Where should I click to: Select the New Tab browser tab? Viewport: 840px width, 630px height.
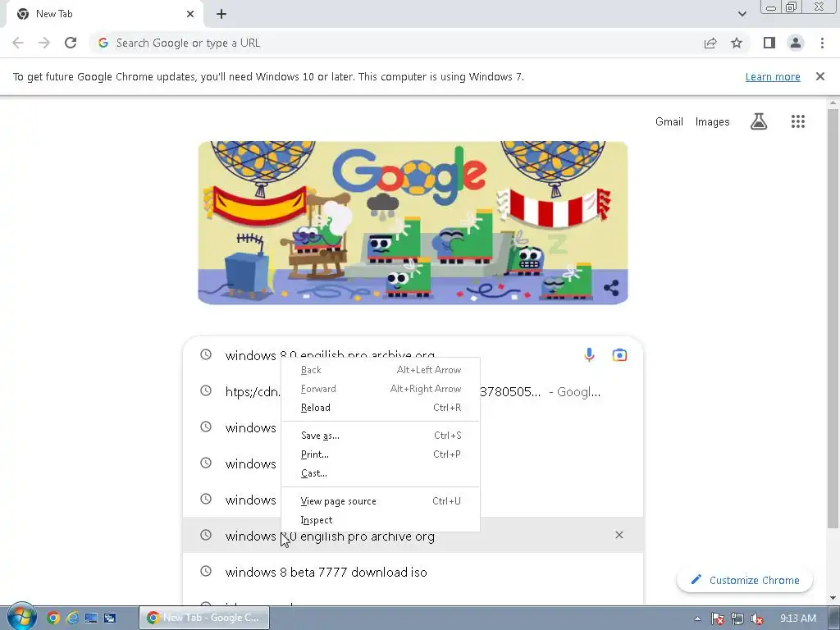coord(105,14)
